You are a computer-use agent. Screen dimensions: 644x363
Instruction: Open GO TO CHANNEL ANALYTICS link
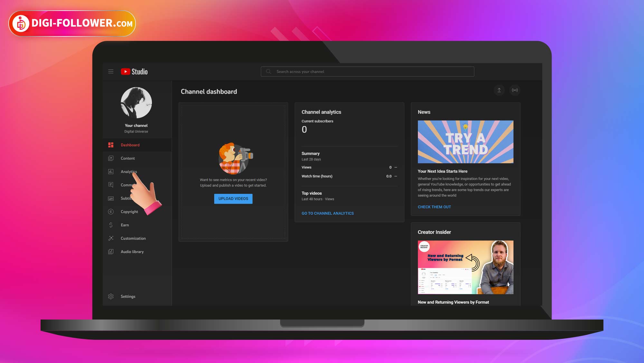[x=327, y=213]
